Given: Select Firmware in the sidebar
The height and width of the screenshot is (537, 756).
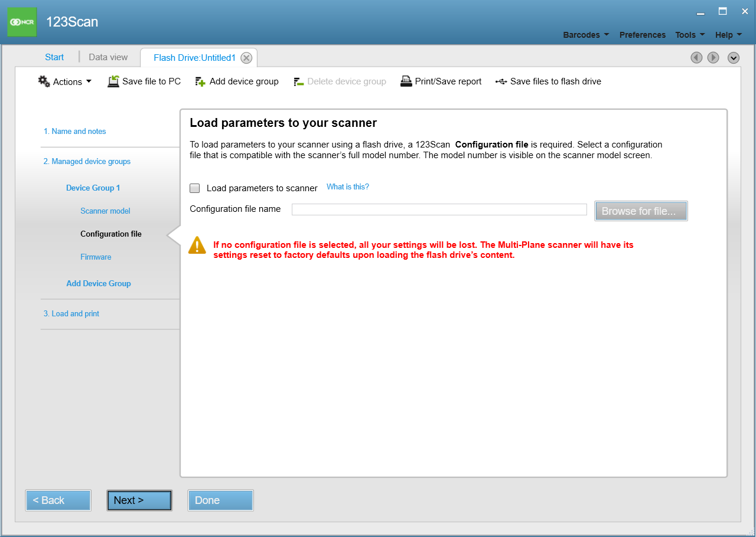Looking at the screenshot, I should [96, 257].
